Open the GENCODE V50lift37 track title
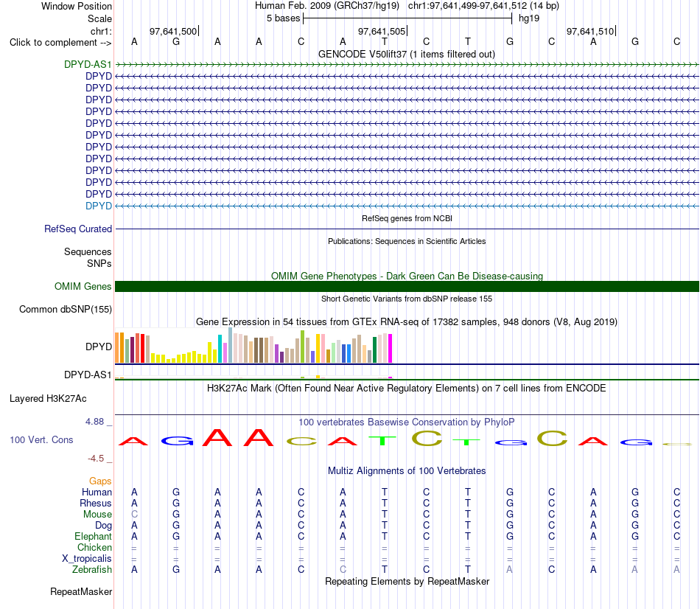Image resolution: width=700 pixels, height=609 pixels. point(407,54)
